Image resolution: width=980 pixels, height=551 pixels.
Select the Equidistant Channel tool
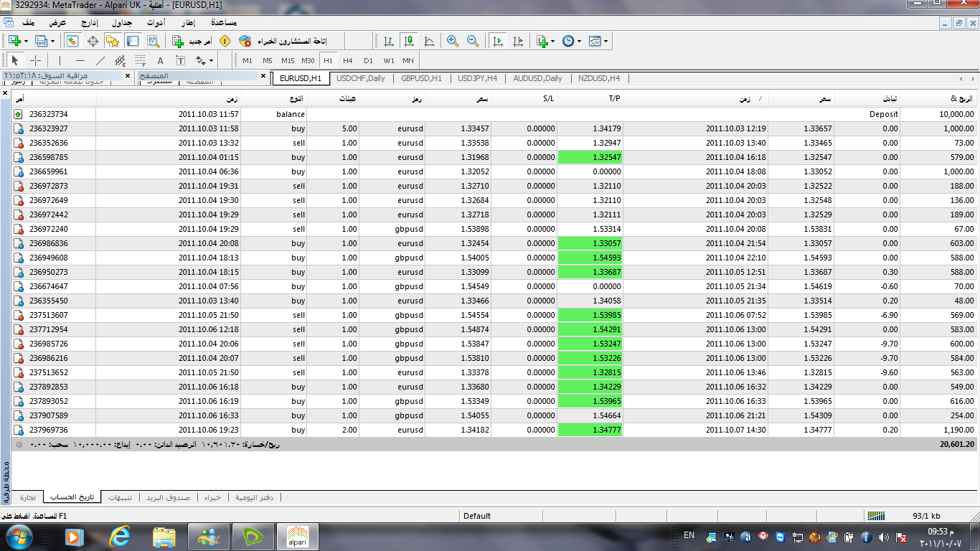[x=120, y=60]
